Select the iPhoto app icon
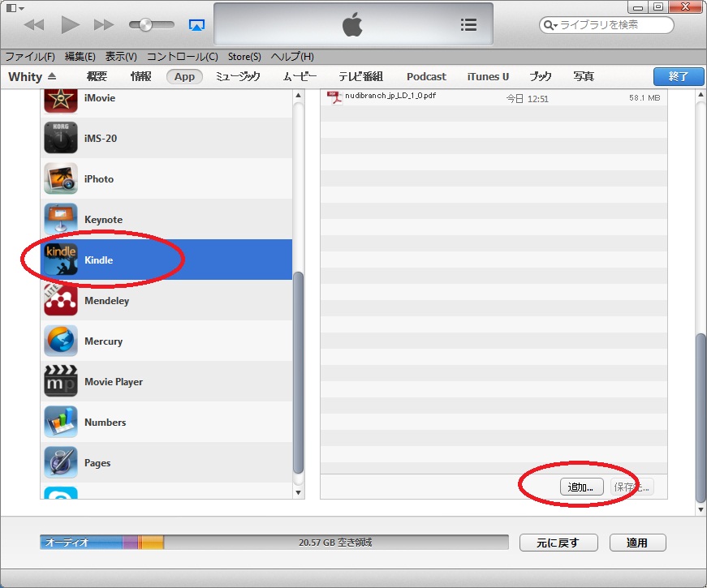 click(x=60, y=178)
